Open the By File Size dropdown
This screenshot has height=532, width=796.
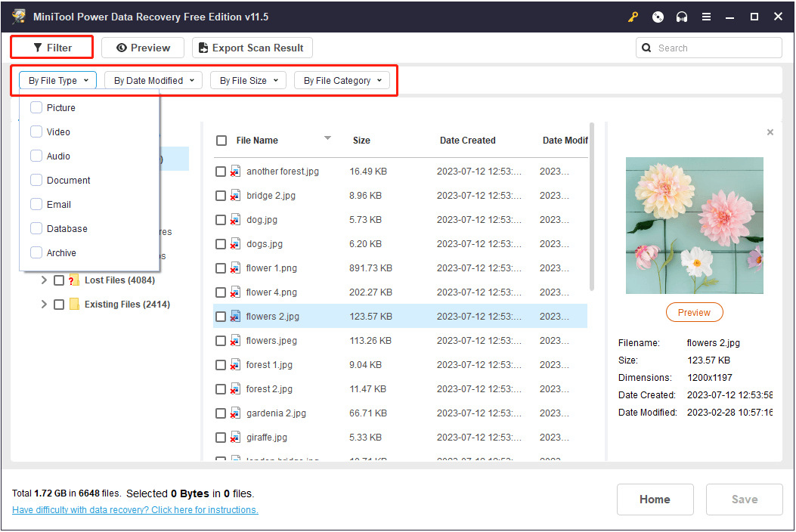pyautogui.click(x=248, y=81)
